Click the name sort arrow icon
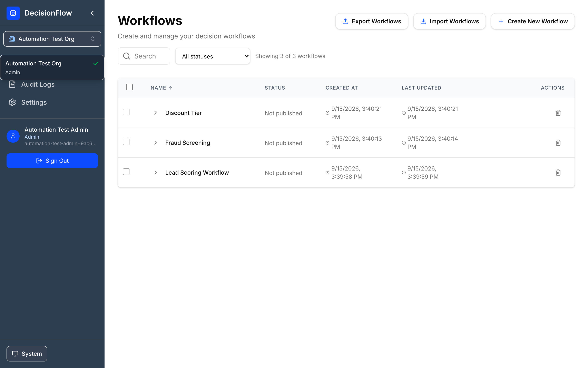 [x=170, y=88]
